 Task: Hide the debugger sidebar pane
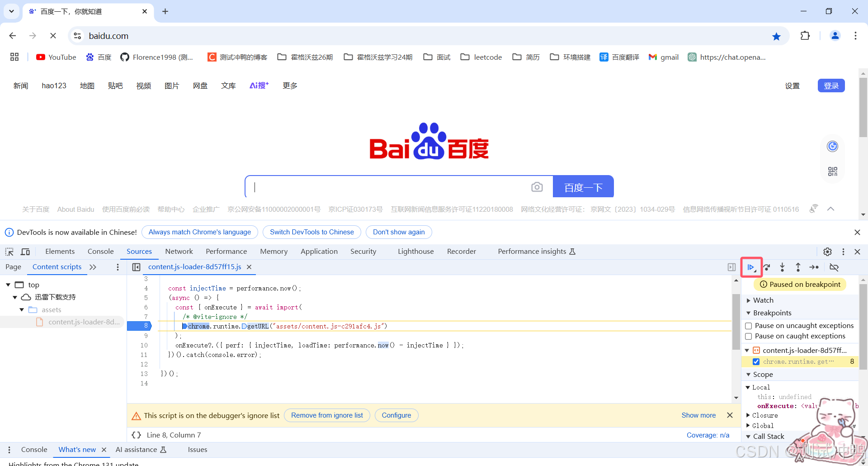coord(731,267)
